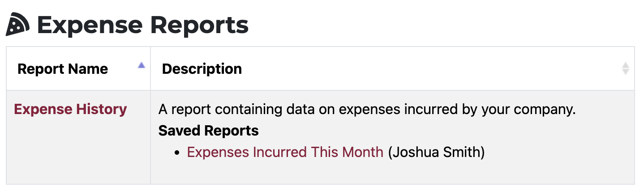The height and width of the screenshot is (195, 644).
Task: Open the Expenses Incurred This Month saved report
Action: tap(285, 152)
